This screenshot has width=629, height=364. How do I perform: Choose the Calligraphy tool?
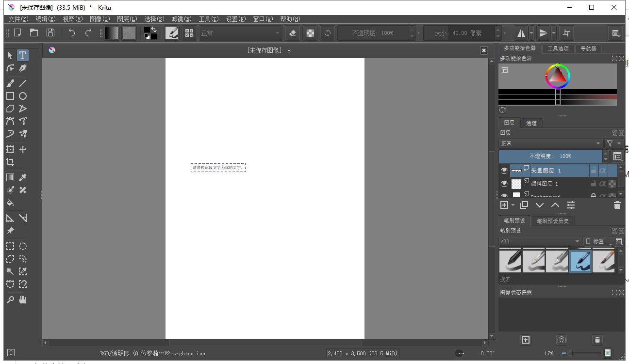(x=23, y=68)
